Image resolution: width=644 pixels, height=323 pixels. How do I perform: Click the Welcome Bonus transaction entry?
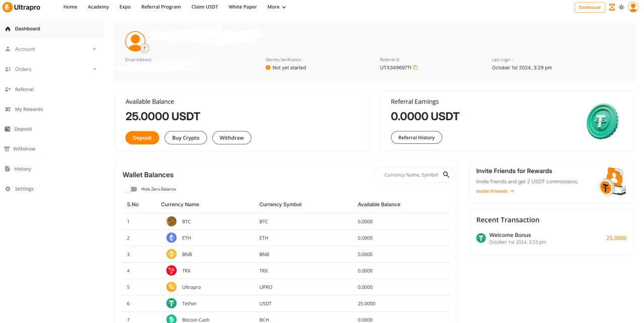[x=551, y=238]
